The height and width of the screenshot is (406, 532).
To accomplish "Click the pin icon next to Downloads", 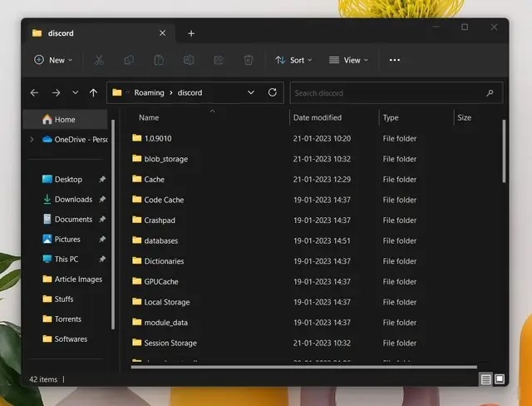I will coord(102,200).
